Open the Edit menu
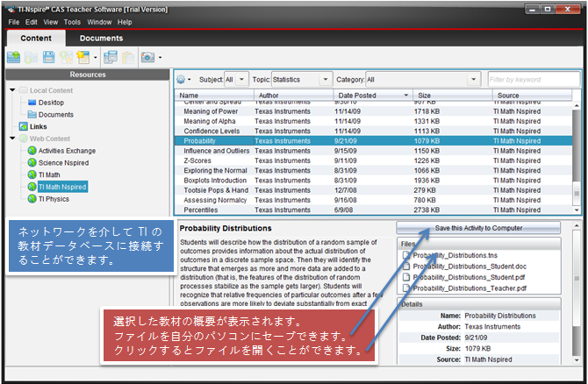The height and width of the screenshot is (384, 588). pos(31,22)
